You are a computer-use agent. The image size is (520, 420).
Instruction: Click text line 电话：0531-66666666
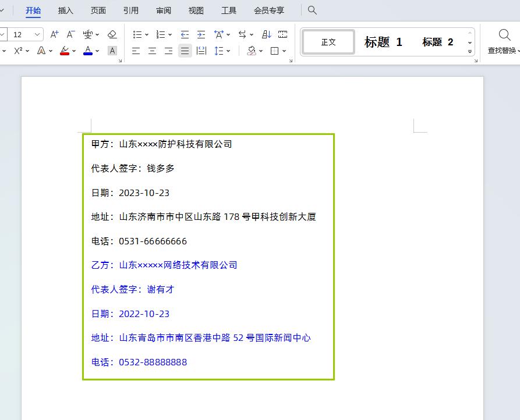coord(139,241)
